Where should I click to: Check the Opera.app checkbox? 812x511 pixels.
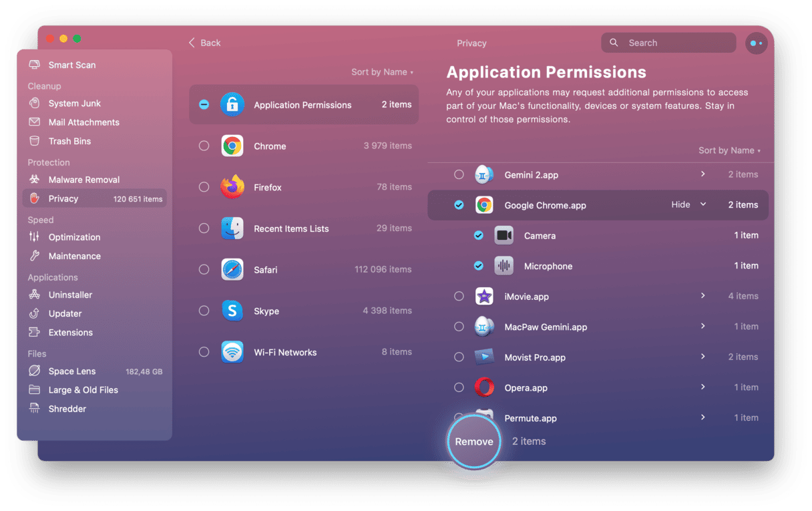click(x=459, y=387)
